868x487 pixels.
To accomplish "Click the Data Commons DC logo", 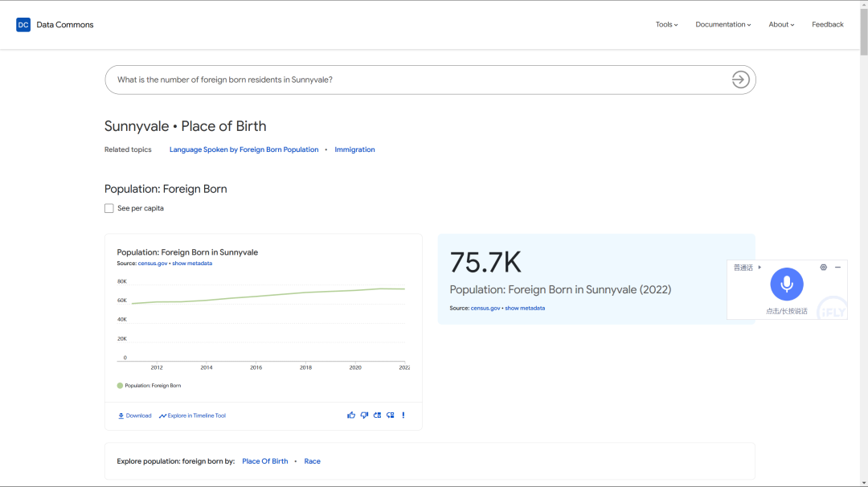I will [x=23, y=25].
